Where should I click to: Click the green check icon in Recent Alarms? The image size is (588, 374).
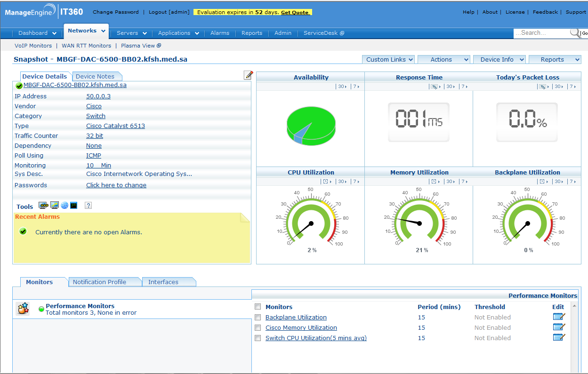tap(23, 231)
